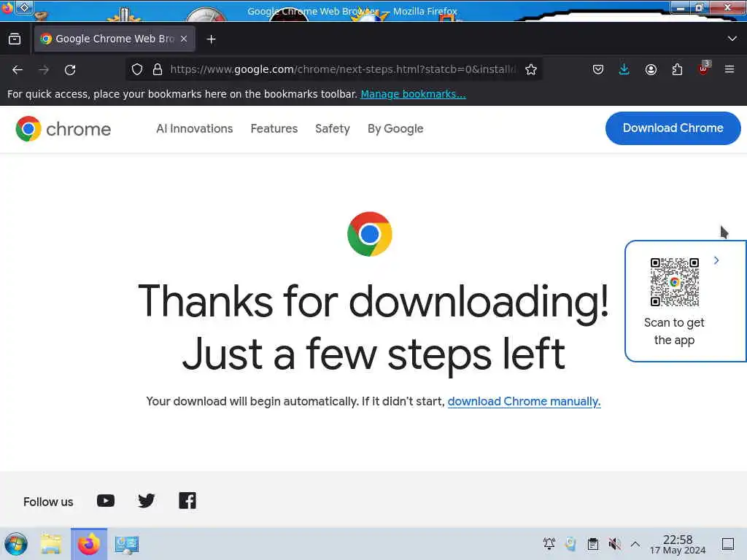Click the Download Chrome button
The width and height of the screenshot is (747, 560).
pos(673,128)
